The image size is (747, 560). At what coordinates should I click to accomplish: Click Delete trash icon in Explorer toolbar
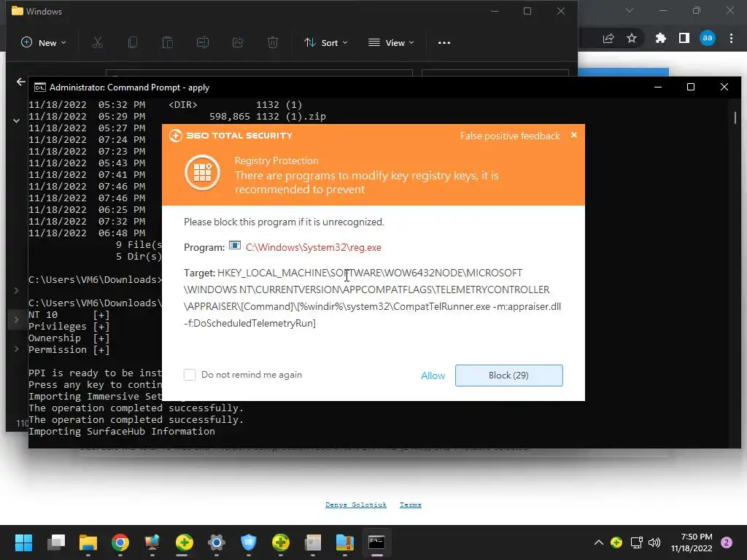[273, 42]
